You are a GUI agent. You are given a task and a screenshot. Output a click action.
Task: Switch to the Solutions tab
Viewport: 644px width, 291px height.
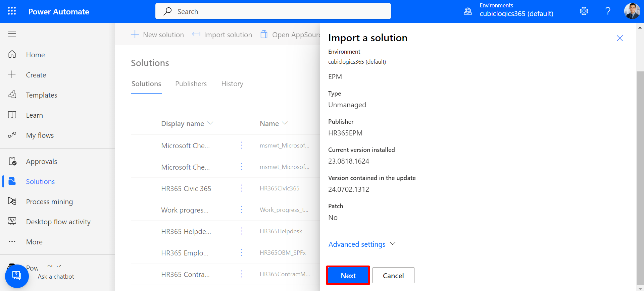tap(146, 84)
